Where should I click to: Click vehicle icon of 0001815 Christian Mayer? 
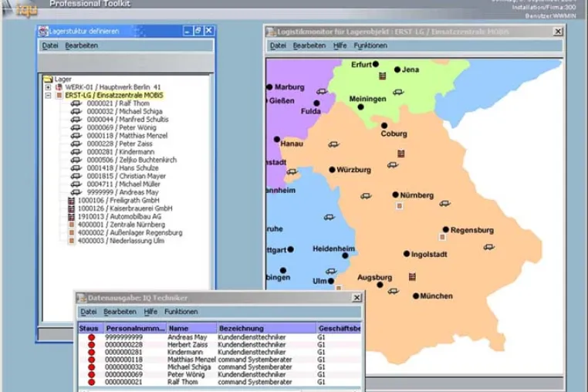point(76,176)
